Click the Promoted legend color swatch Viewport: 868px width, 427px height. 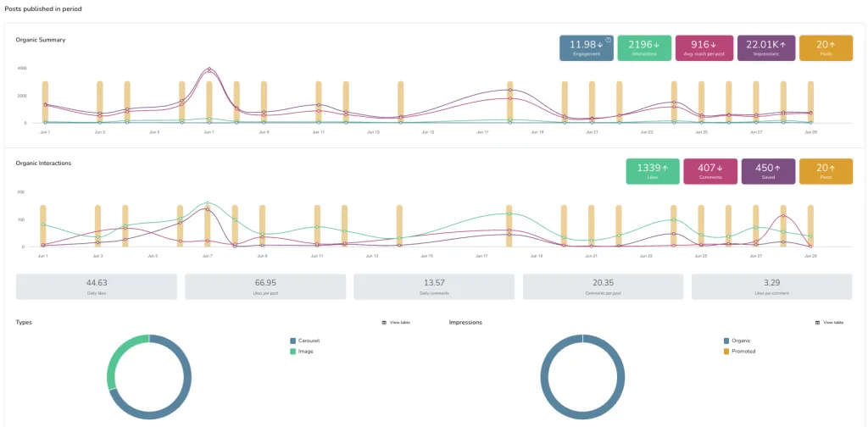coord(726,351)
